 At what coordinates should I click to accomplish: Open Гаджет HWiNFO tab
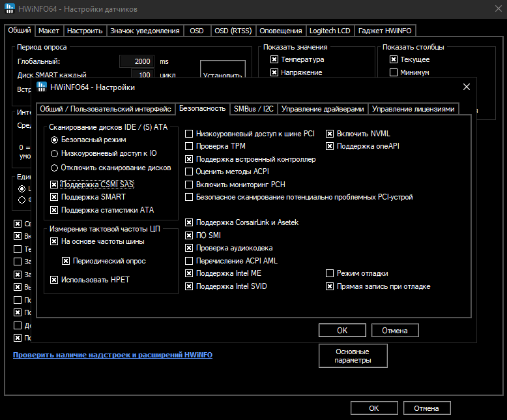384,31
